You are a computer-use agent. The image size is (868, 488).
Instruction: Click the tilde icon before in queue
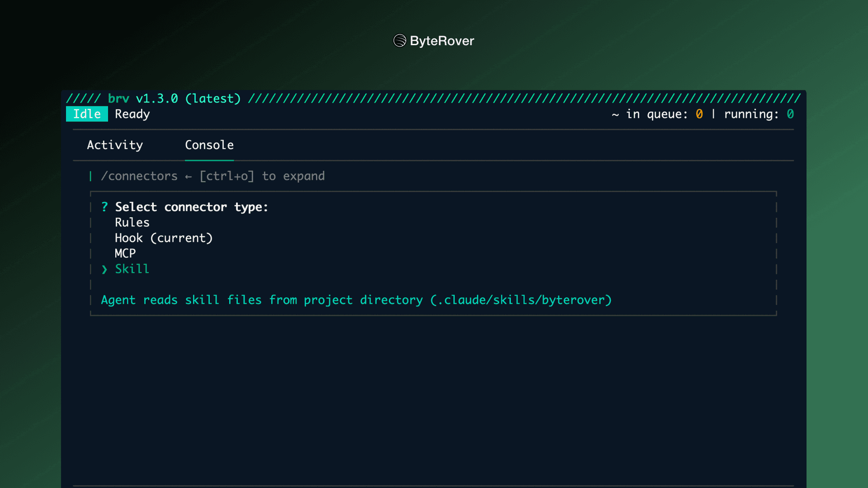pyautogui.click(x=615, y=115)
